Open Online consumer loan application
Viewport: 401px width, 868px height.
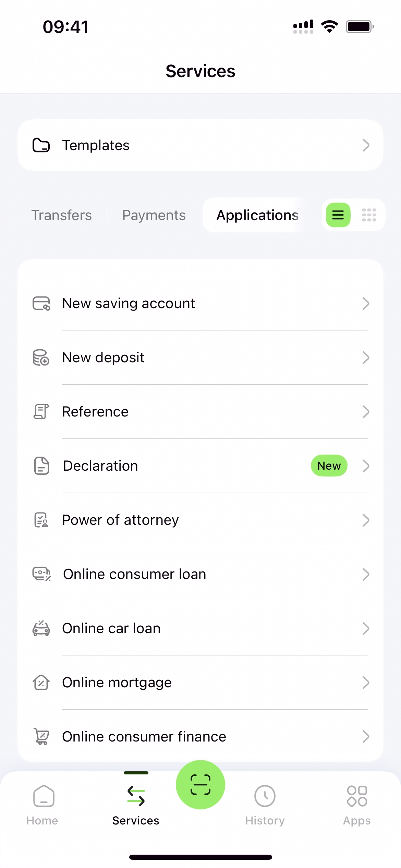[135, 574]
